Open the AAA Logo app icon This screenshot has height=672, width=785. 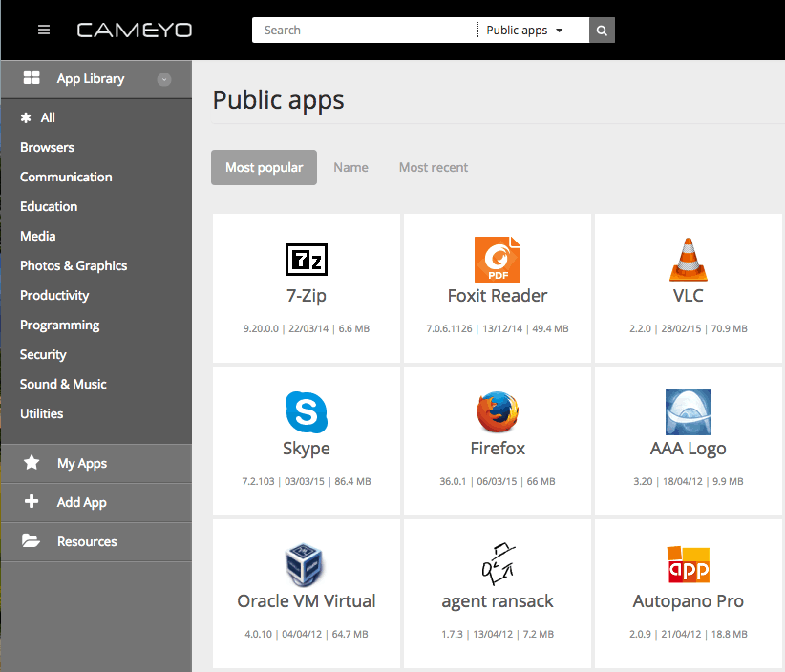tap(689, 411)
